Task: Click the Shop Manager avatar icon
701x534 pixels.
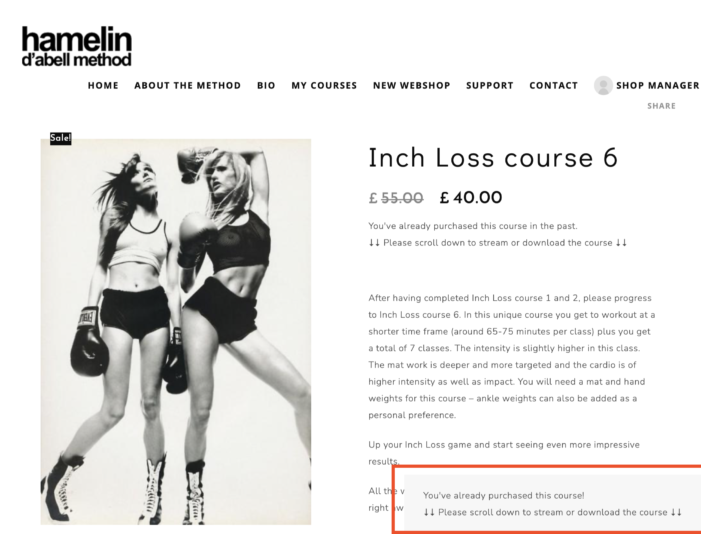Action: 603,85
